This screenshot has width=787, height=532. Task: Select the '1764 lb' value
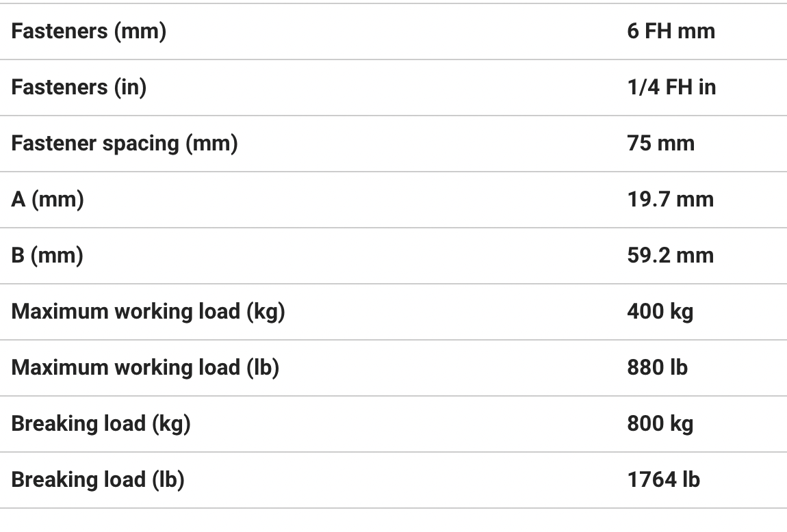663,480
